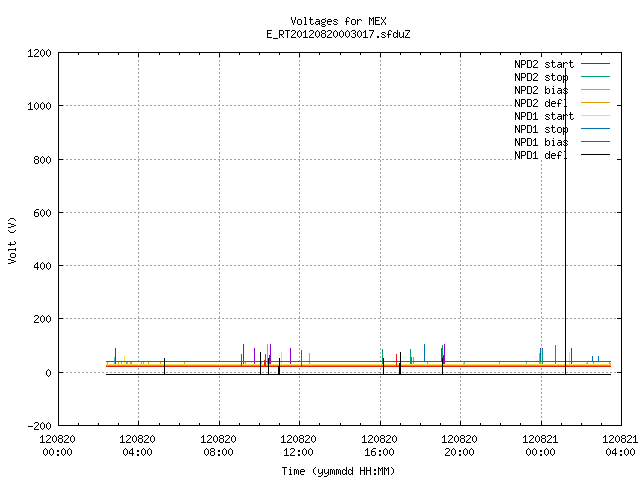
Task: Click the x-axis tick label 120820 04:00
Action: pos(138,446)
